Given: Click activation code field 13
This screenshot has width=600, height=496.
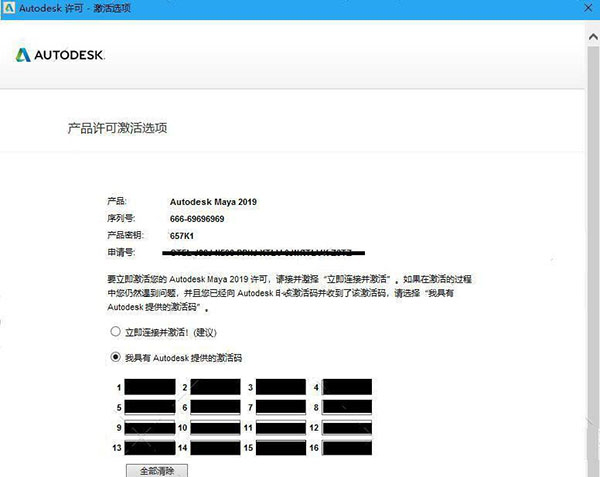Looking at the screenshot, I should point(150,448).
